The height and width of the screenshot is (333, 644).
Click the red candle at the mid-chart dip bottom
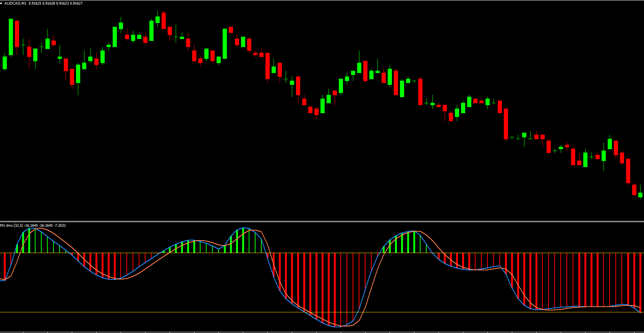pos(316,112)
